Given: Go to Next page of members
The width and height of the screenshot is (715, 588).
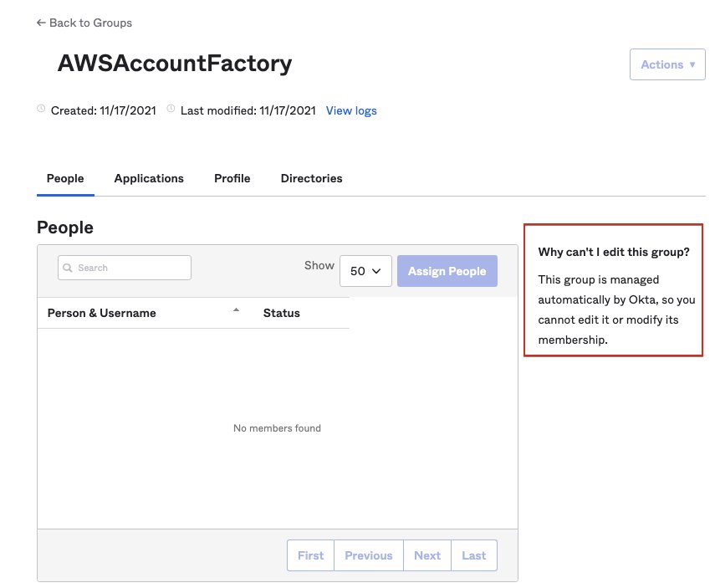Looking at the screenshot, I should tap(427, 555).
